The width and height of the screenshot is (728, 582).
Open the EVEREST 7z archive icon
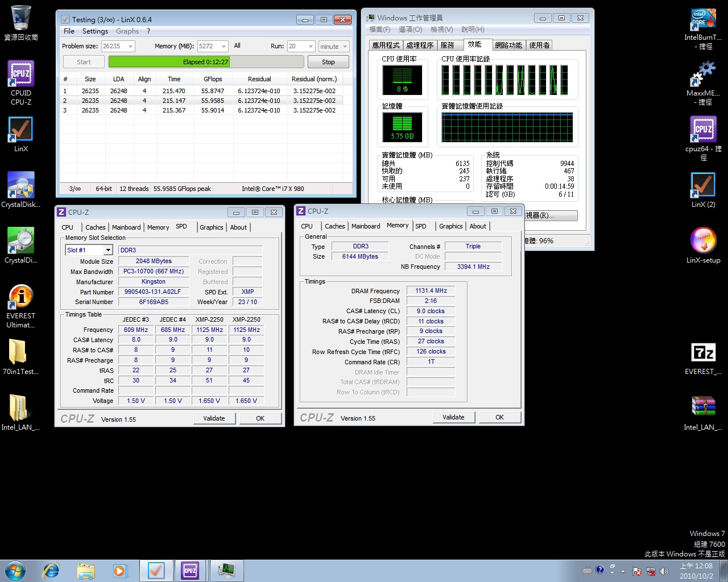click(x=703, y=358)
